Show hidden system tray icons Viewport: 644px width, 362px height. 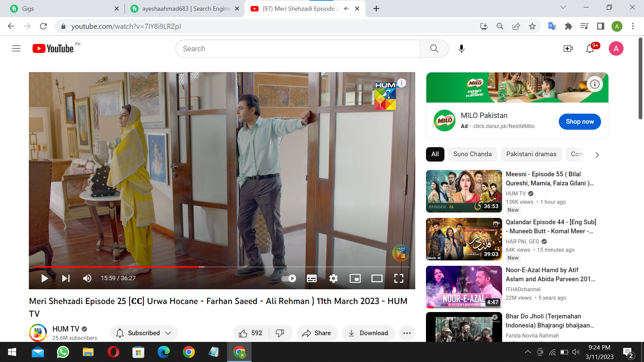[528, 352]
